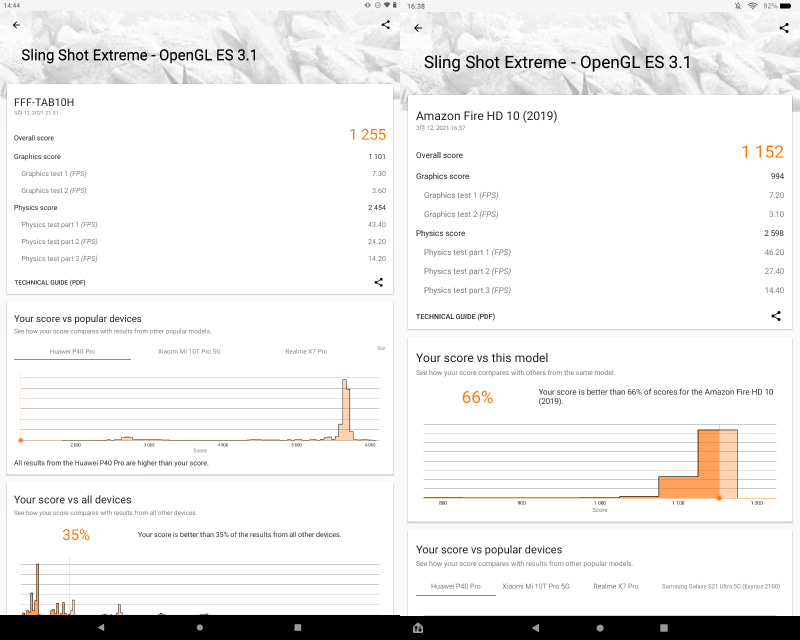Tap overall score 1 255
The height and width of the screenshot is (640, 800).
[x=367, y=135]
